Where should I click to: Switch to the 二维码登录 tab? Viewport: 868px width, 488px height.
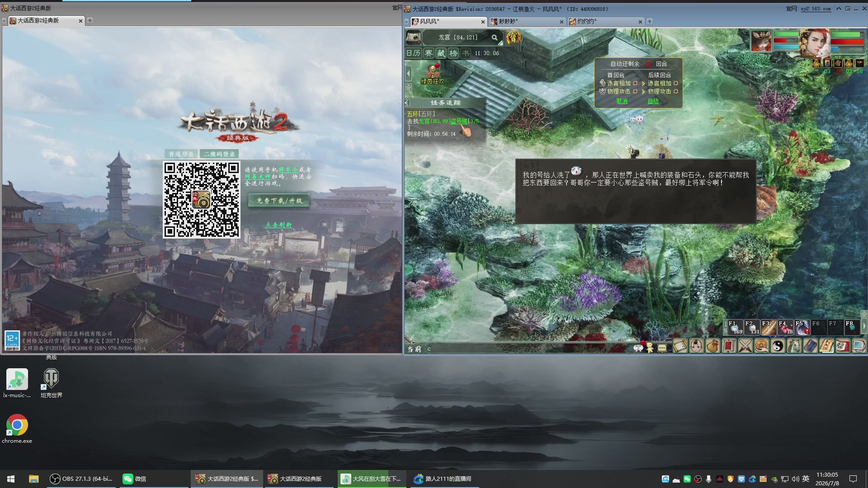[219, 154]
